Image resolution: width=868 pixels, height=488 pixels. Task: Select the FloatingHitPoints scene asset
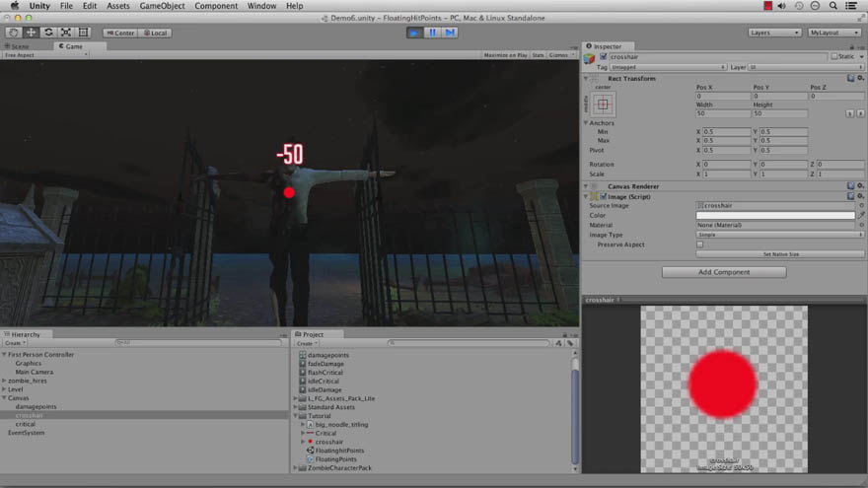[339, 451]
